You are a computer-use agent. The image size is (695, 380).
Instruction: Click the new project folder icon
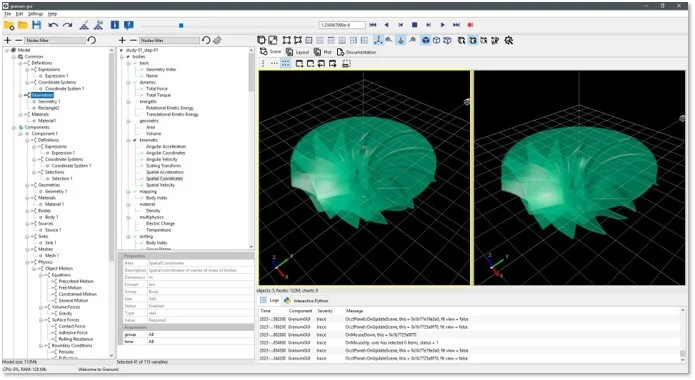[9, 25]
